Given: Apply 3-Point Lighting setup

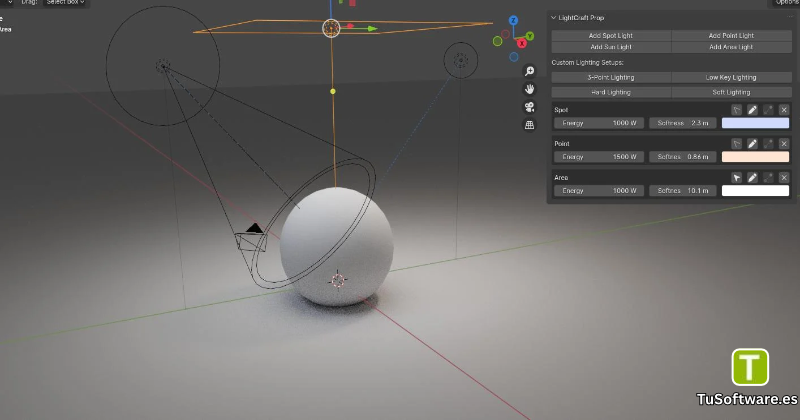Looking at the screenshot, I should [x=611, y=78].
